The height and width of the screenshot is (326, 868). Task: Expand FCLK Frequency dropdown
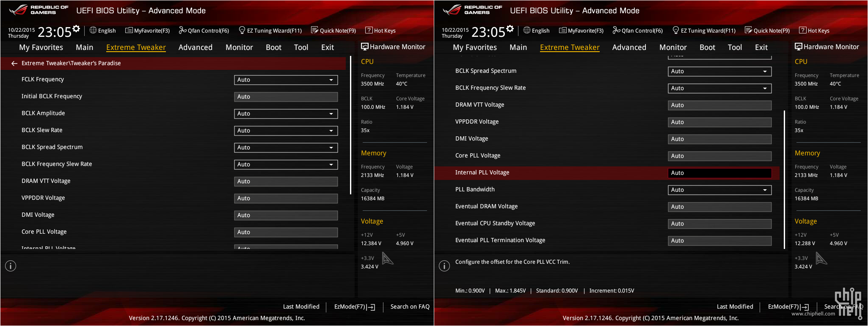pos(286,80)
